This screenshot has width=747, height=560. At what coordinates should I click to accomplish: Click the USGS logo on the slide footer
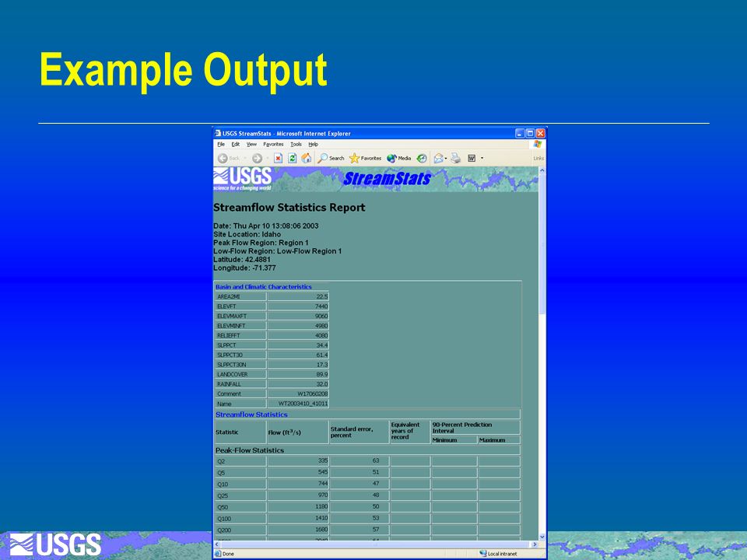[55, 544]
